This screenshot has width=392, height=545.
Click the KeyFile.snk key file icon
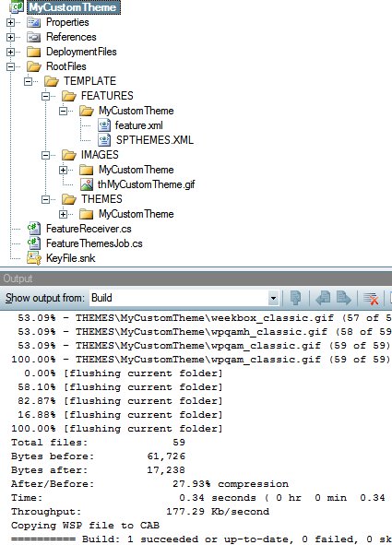(x=34, y=258)
